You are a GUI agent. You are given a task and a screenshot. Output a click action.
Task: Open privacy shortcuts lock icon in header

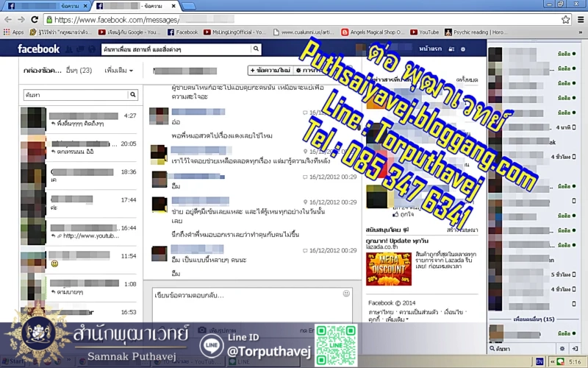[451, 49]
